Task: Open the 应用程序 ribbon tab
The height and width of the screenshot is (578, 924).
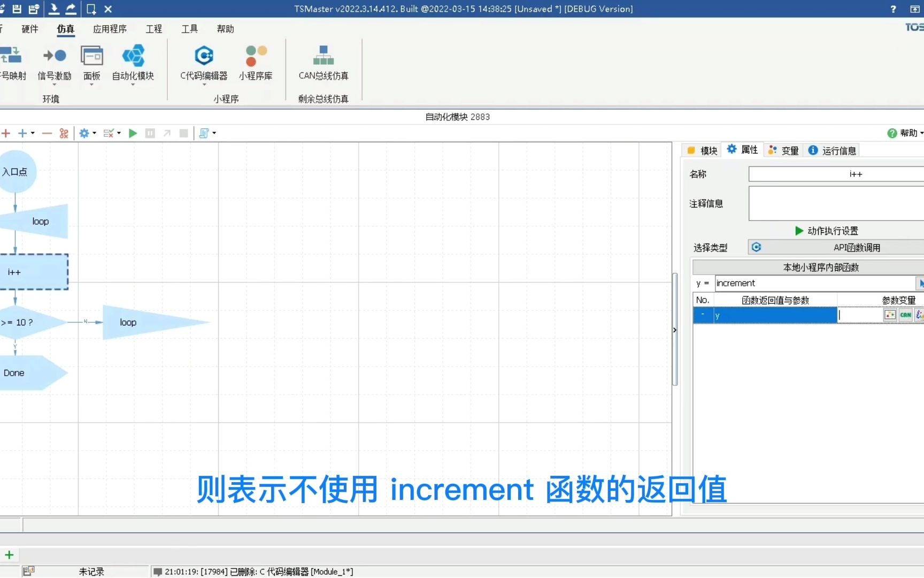Action: (x=110, y=29)
